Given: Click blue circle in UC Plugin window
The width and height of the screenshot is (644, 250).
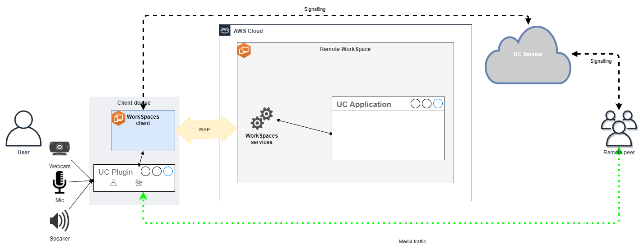Looking at the screenshot, I should (168, 171).
